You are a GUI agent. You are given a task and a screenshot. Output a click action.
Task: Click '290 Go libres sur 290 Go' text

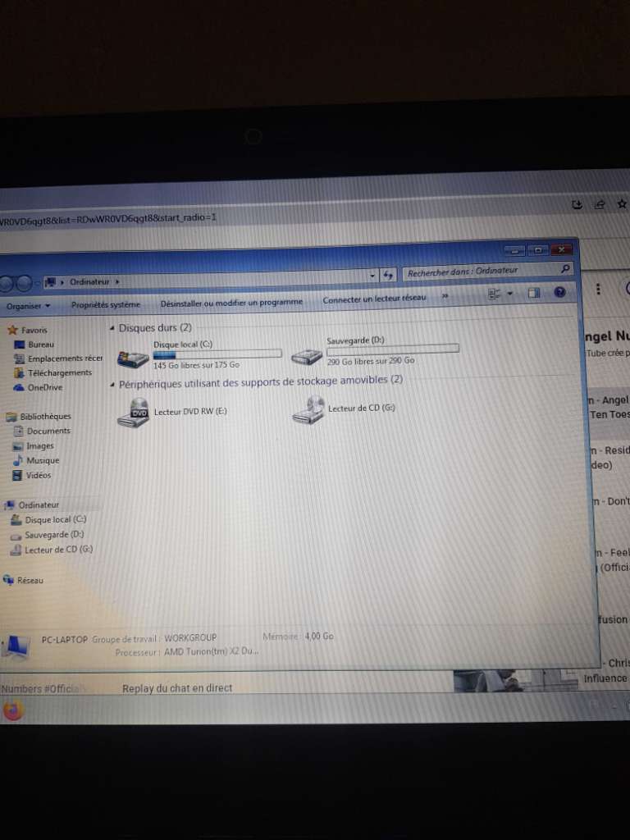click(371, 361)
